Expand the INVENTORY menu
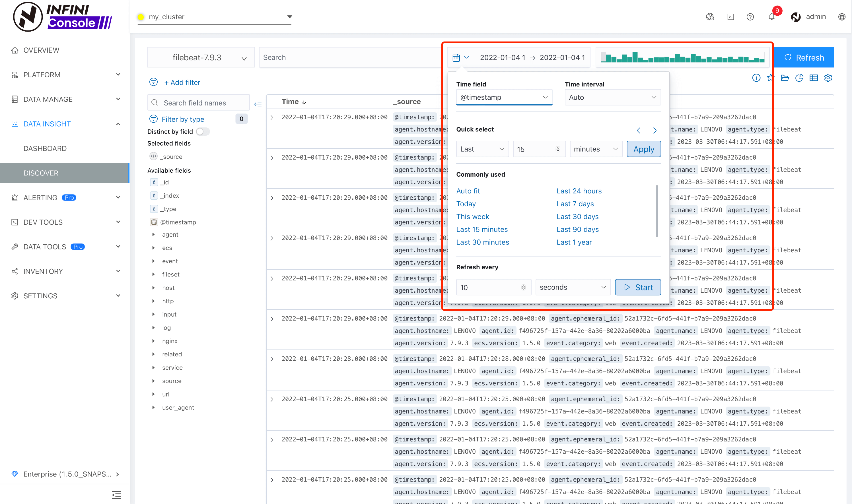This screenshot has height=504, width=852. point(65,271)
